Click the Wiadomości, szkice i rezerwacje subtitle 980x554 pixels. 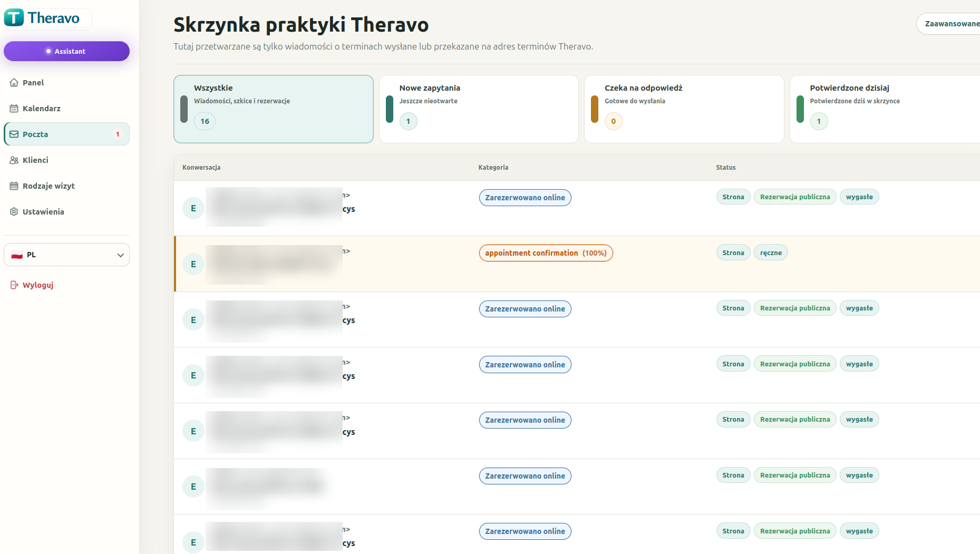(242, 101)
